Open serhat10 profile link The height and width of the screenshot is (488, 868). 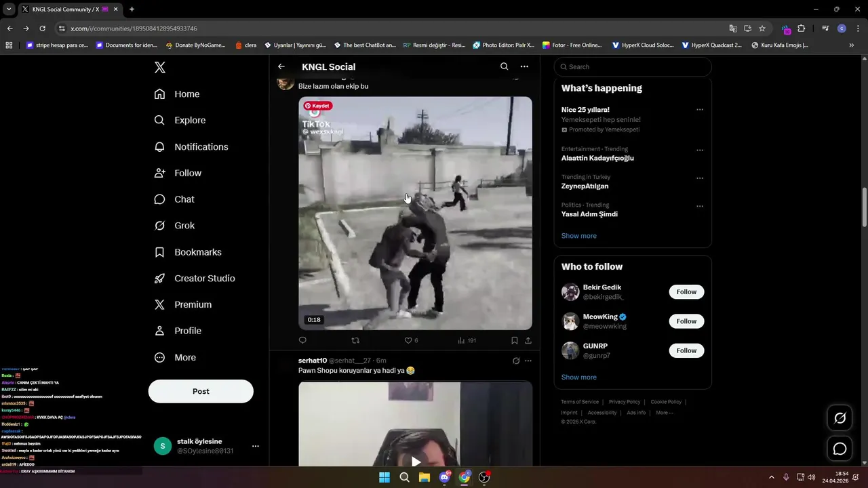click(x=313, y=361)
